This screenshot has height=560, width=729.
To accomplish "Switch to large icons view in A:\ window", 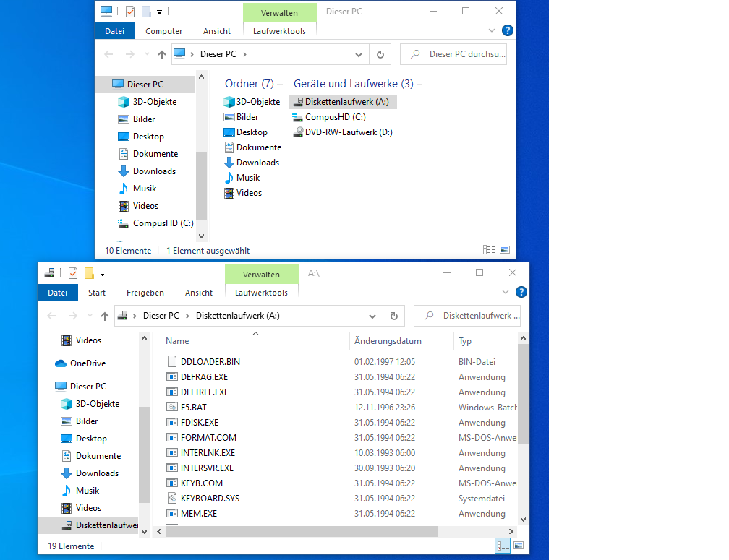I will point(519,545).
